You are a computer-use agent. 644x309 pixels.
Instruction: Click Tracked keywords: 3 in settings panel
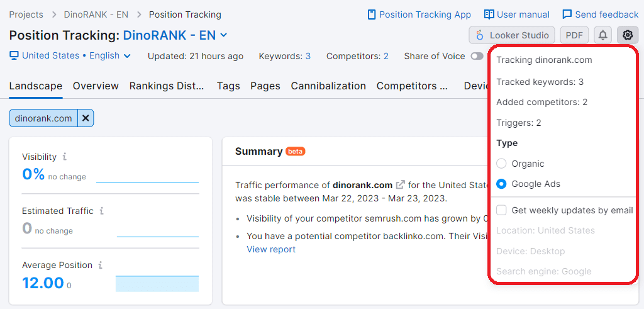pyautogui.click(x=540, y=82)
